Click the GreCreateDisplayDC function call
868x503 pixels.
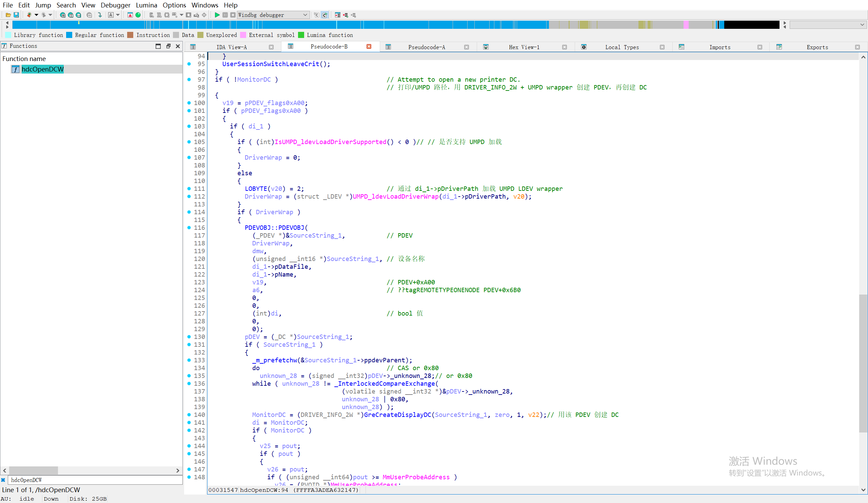pyautogui.click(x=397, y=415)
